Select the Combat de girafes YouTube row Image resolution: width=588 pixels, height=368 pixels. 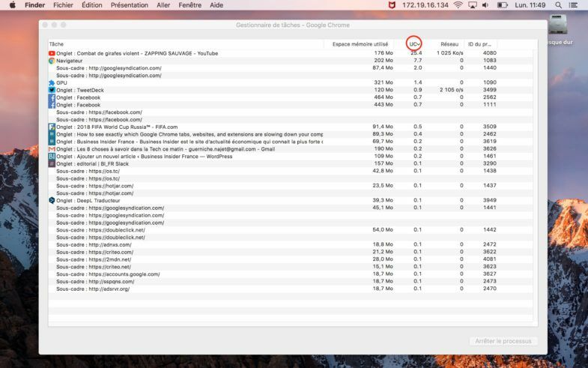(x=291, y=53)
